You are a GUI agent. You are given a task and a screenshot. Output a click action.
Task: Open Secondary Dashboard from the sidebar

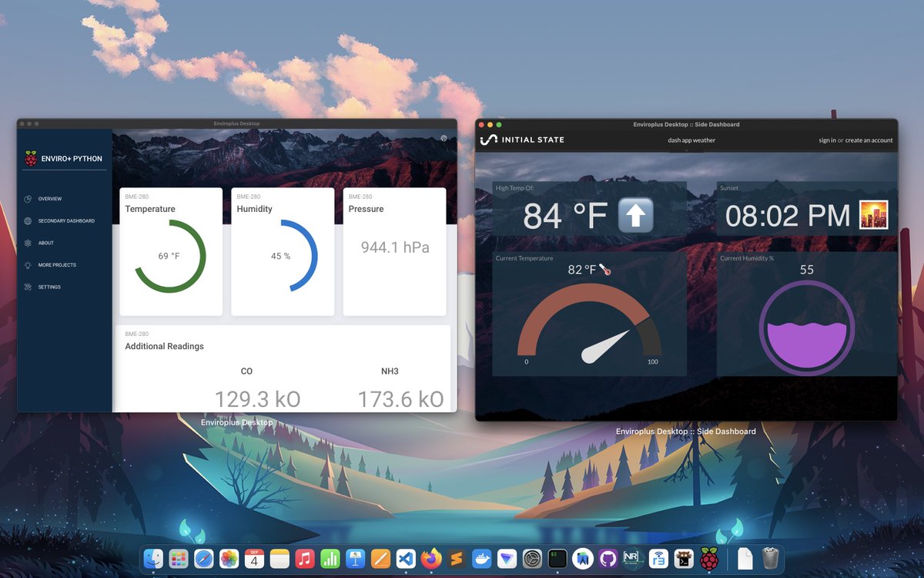[x=66, y=221]
